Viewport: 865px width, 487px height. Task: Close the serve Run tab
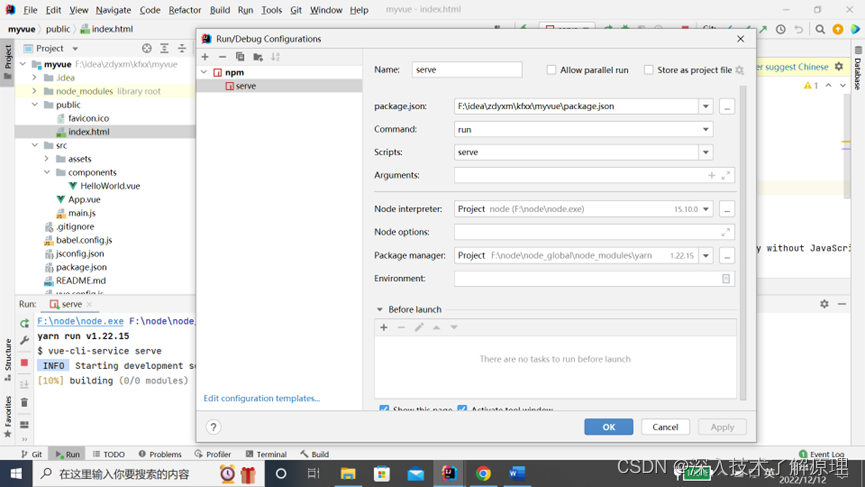[89, 304]
